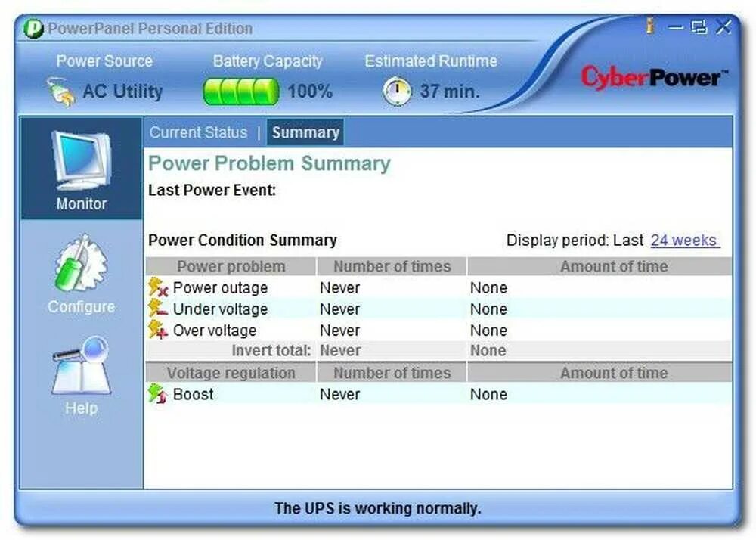Screen dimensions: 756x540
Task: Click the Power Source label
Action: pyautogui.click(x=104, y=61)
